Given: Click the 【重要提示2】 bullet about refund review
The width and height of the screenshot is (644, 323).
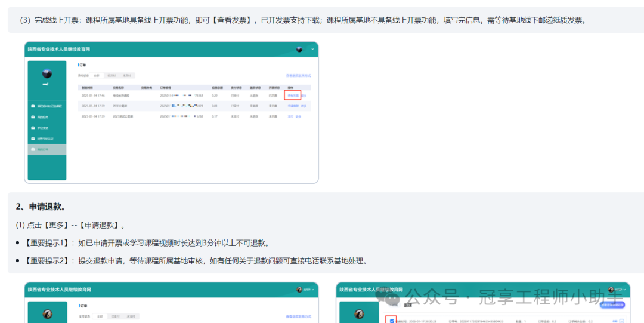Looking at the screenshot, I should click(196, 261).
